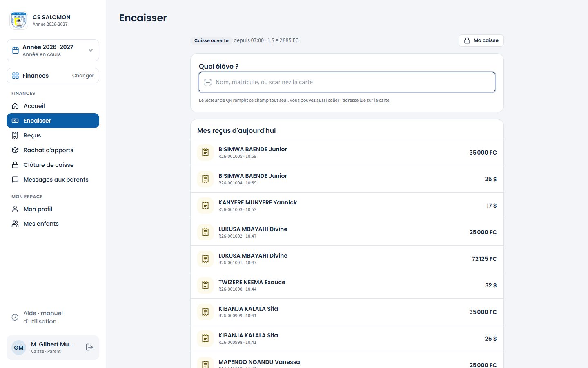Image resolution: width=588 pixels, height=368 pixels.
Task: Click the help question mark icon
Action: point(15,317)
